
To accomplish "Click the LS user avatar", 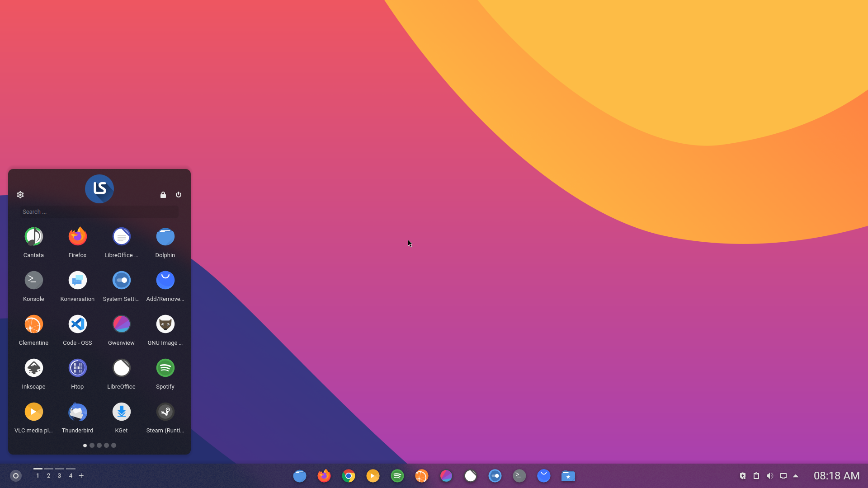I will tap(99, 189).
